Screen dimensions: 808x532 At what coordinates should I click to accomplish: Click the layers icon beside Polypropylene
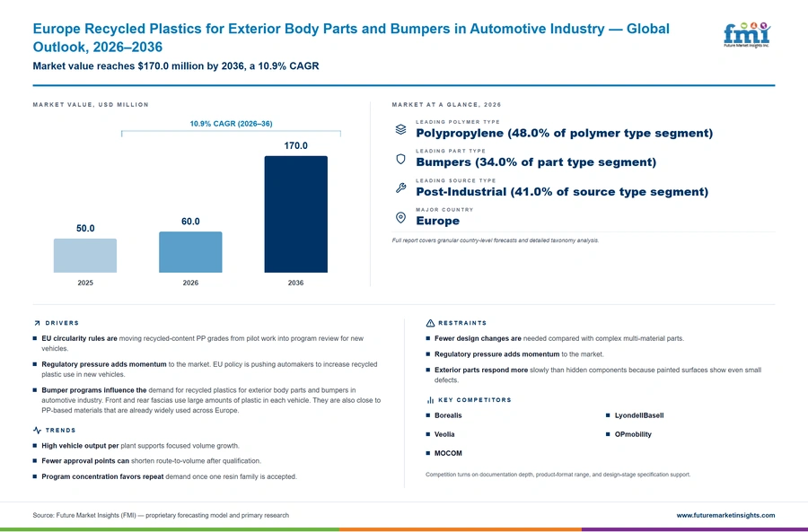coord(400,129)
